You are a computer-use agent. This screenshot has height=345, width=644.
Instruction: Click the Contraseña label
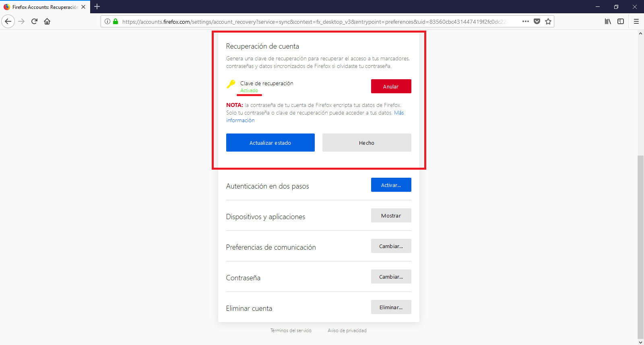pyautogui.click(x=243, y=278)
